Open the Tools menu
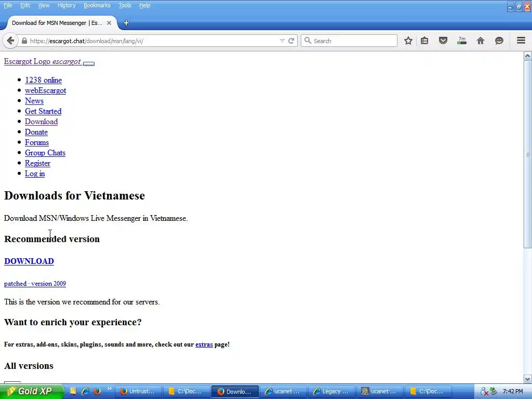The height and width of the screenshot is (399, 532). coord(125,5)
